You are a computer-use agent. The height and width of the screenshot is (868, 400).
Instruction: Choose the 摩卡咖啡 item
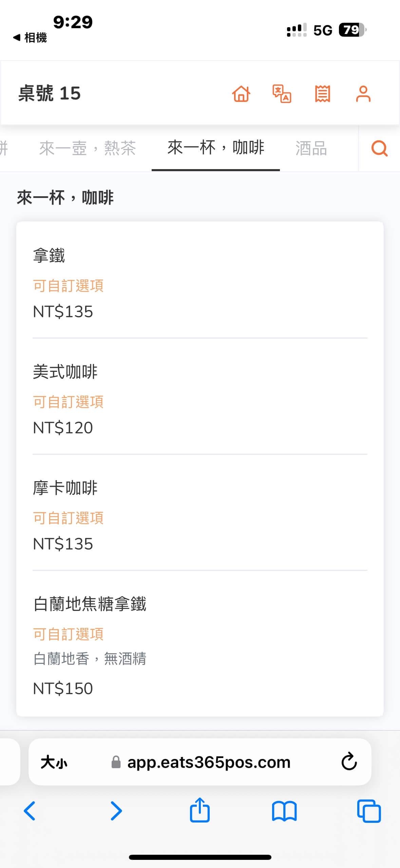pyautogui.click(x=200, y=515)
